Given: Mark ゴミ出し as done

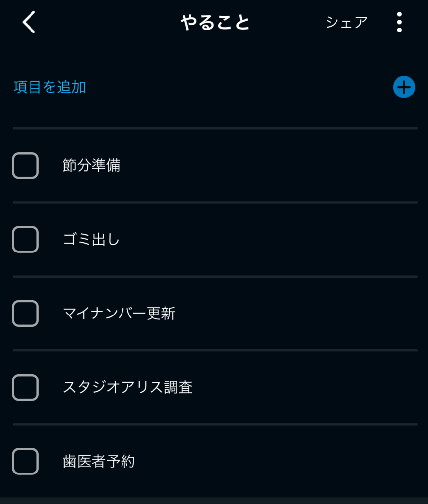Looking at the screenshot, I should pyautogui.click(x=26, y=240).
